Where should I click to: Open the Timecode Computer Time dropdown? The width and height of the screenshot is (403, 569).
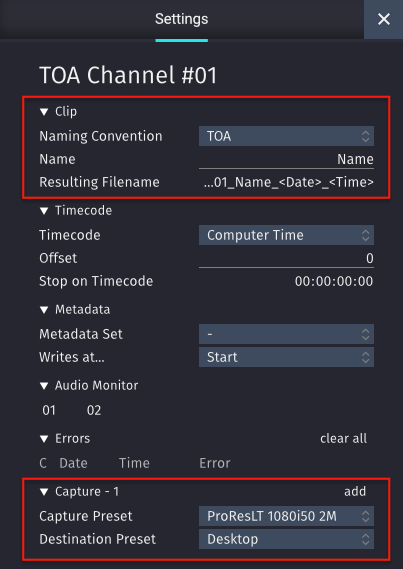tap(286, 235)
